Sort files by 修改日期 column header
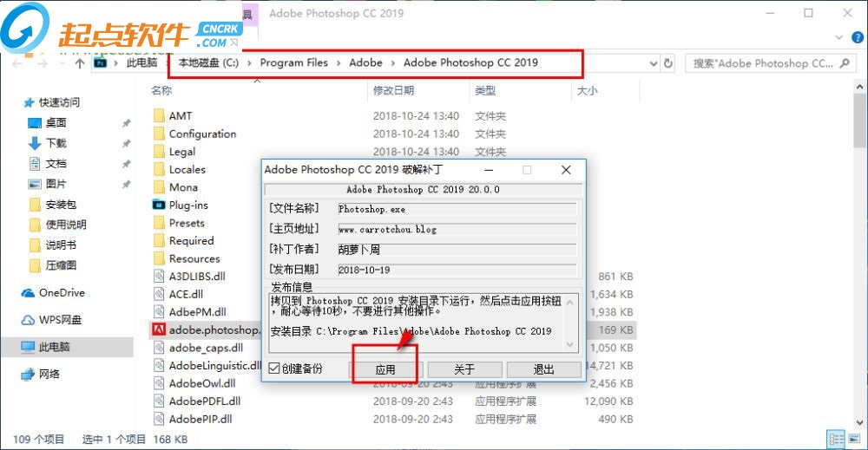Screen dimensions: 868x450 point(393,91)
